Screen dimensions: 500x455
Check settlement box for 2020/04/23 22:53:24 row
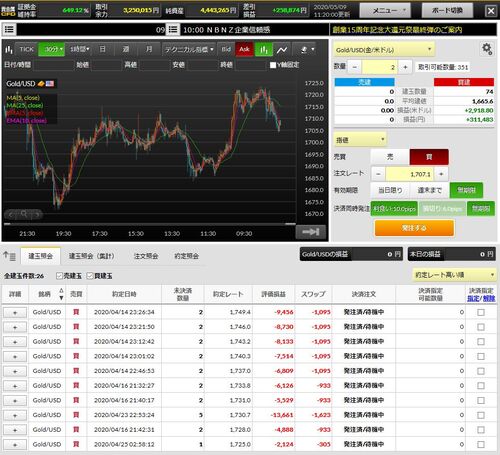tap(481, 415)
